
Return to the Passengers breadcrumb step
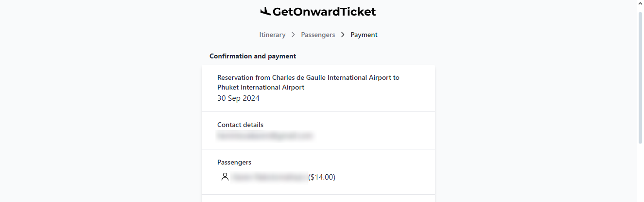(318, 35)
